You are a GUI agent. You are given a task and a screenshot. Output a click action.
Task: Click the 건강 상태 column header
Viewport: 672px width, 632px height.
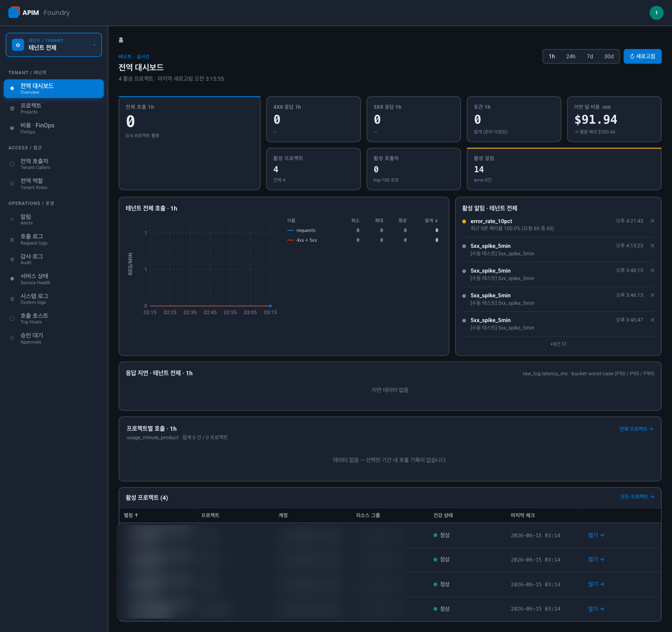pyautogui.click(x=443, y=515)
